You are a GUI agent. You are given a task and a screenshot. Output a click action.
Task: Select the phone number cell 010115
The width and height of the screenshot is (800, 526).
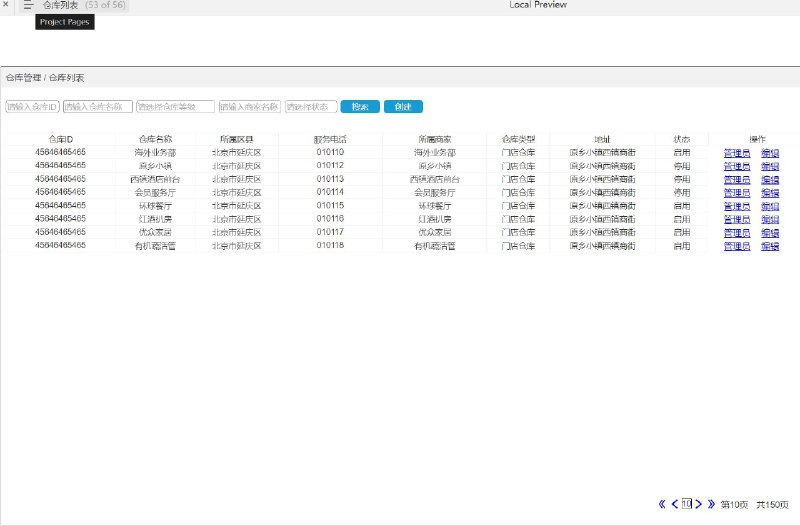pos(330,205)
